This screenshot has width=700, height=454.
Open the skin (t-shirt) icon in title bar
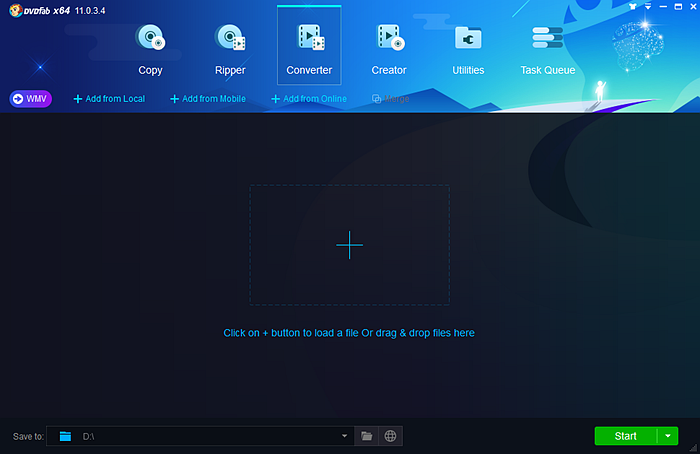click(x=633, y=6)
